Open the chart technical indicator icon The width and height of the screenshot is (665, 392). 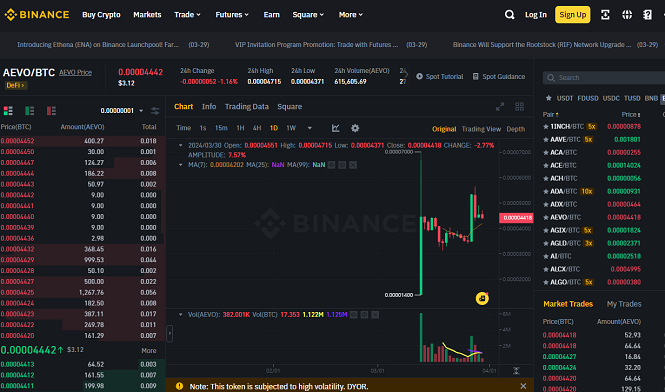(x=335, y=128)
